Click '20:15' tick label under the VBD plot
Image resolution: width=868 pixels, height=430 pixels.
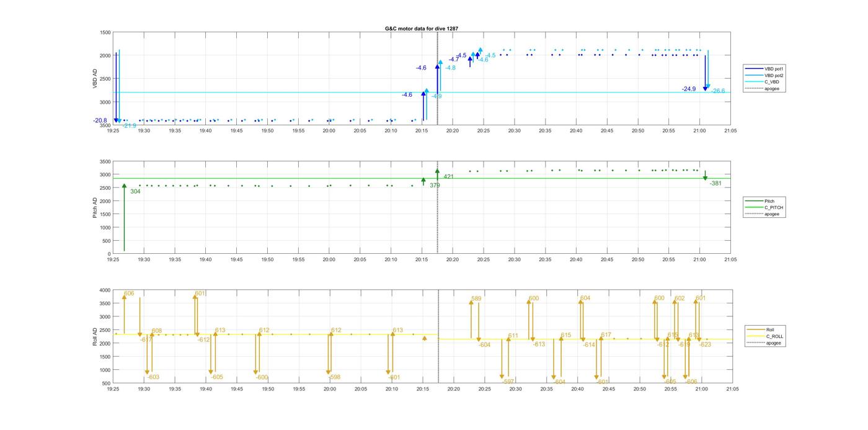[422, 131]
